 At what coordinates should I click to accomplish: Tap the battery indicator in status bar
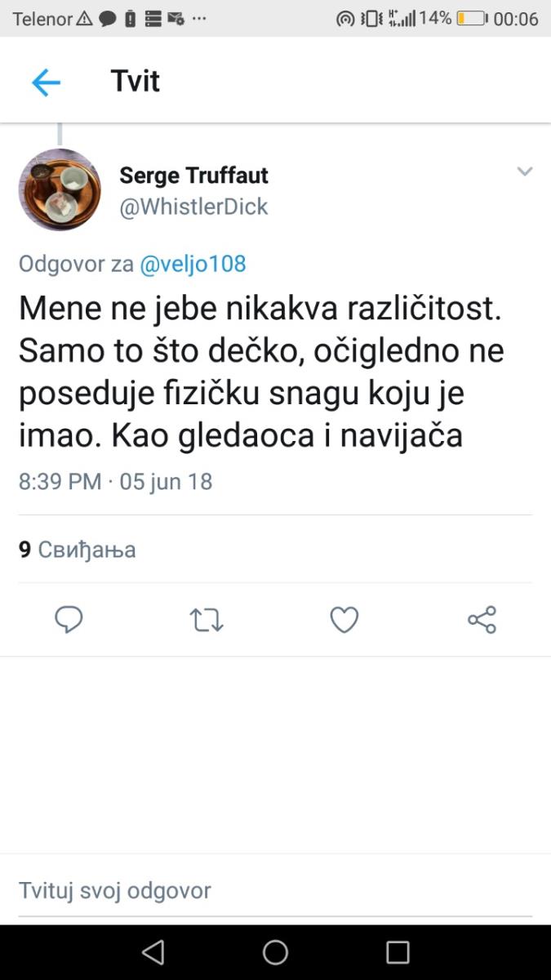click(x=471, y=18)
